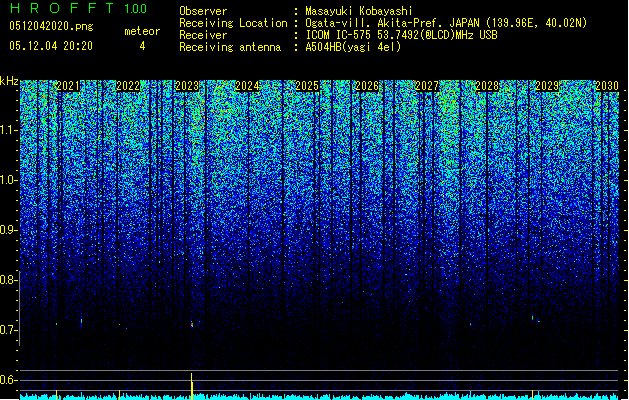Click the 2023 time marker

187,86
